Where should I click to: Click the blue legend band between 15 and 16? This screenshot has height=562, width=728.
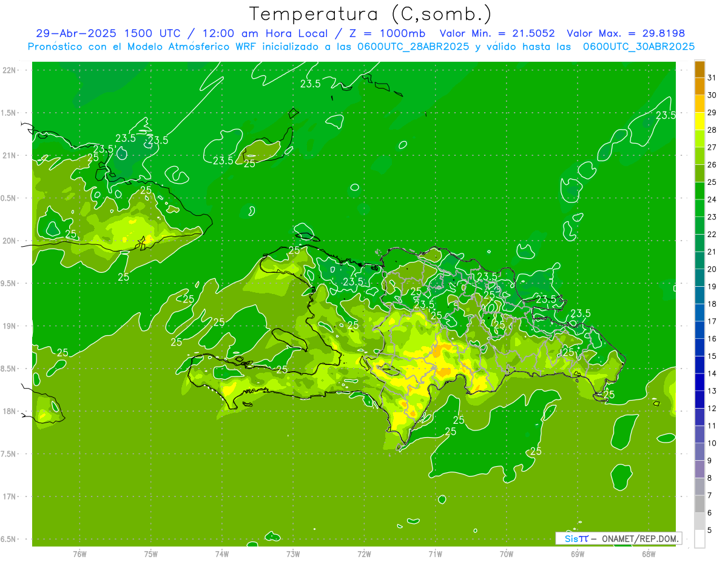tap(699, 347)
